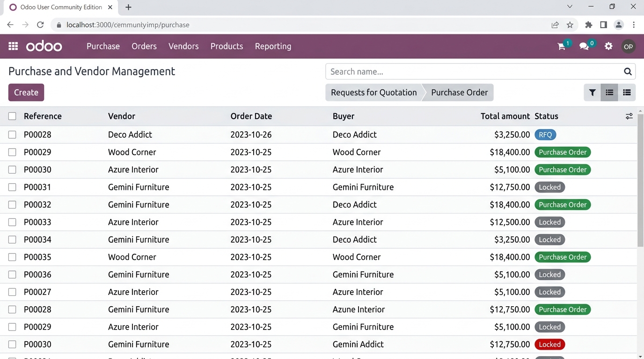Sort by the Status column header
This screenshot has height=359, width=644.
point(547,116)
